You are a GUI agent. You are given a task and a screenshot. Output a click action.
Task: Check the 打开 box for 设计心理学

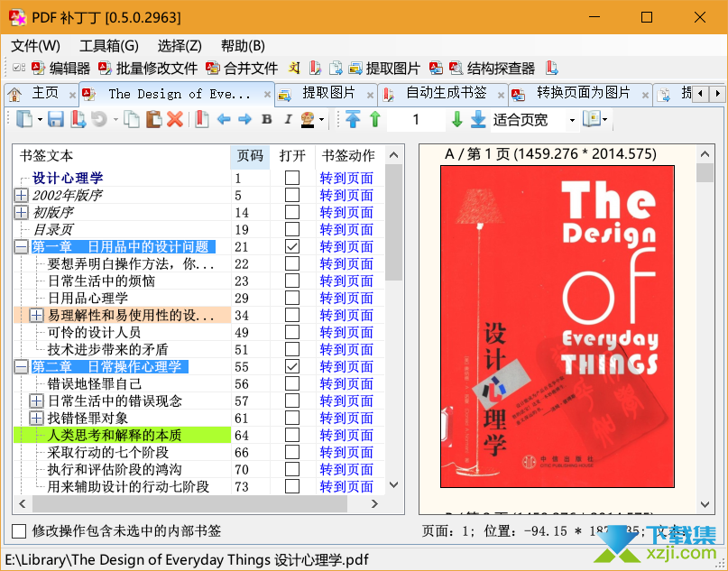[292, 178]
